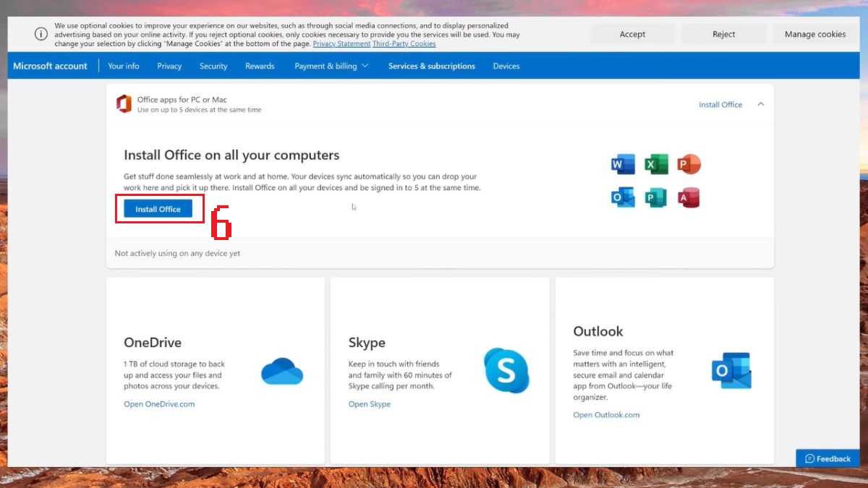
Task: Collapse the Office apps section chevron
Action: point(760,104)
